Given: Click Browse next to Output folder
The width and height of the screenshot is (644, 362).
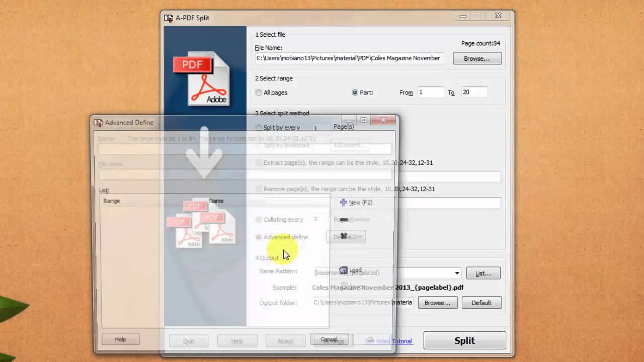Looking at the screenshot, I should [437, 303].
